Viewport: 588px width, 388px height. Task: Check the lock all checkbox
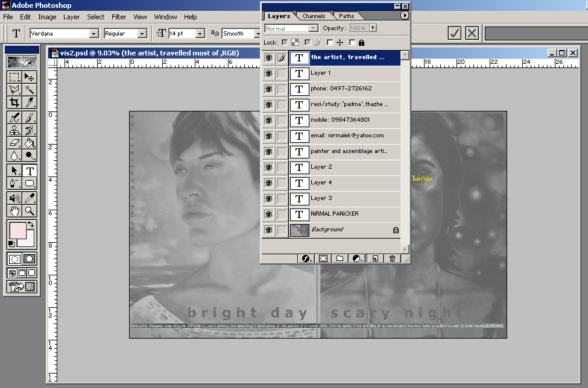pos(352,43)
